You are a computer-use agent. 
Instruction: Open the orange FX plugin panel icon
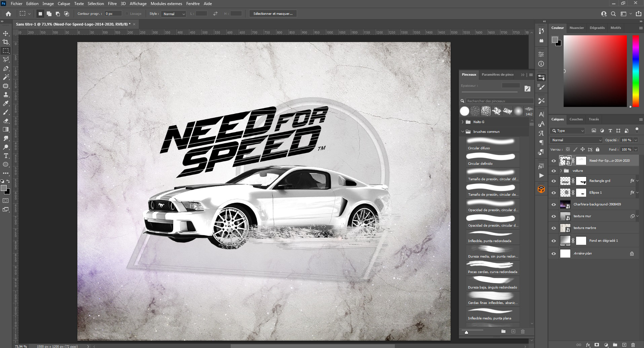541,189
